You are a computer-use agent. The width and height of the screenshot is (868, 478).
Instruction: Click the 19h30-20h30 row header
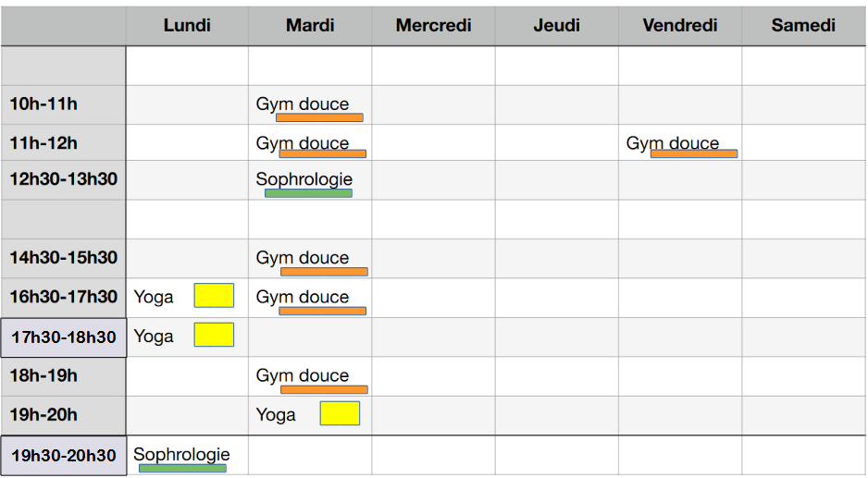coord(64,455)
